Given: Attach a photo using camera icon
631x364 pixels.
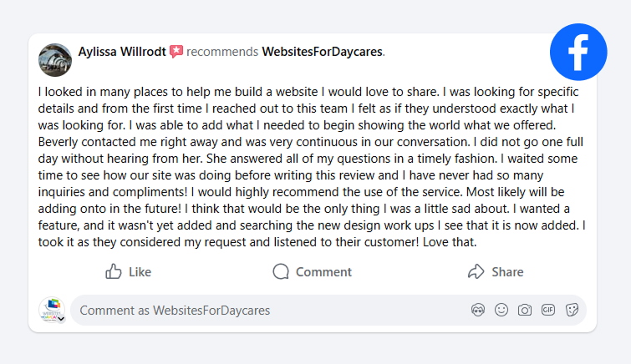Looking at the screenshot, I should 525,310.
